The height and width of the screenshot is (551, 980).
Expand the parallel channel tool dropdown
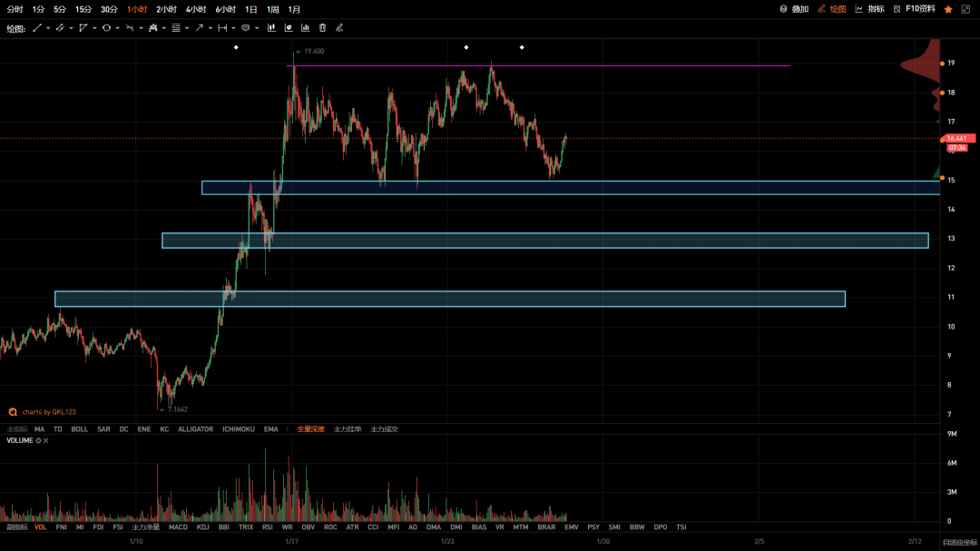coord(72,28)
